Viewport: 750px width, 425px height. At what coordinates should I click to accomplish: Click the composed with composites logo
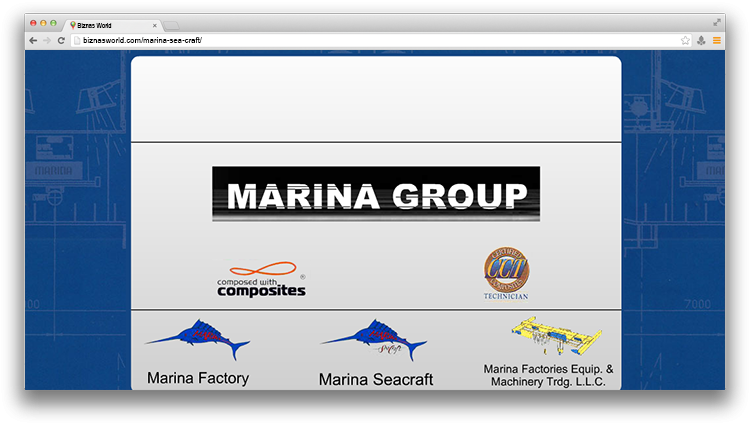(x=262, y=279)
